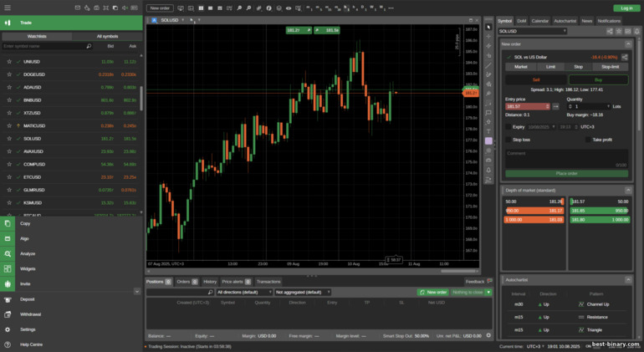
Task: Select the trend line drawing tool
Action: pyautogui.click(x=488, y=65)
